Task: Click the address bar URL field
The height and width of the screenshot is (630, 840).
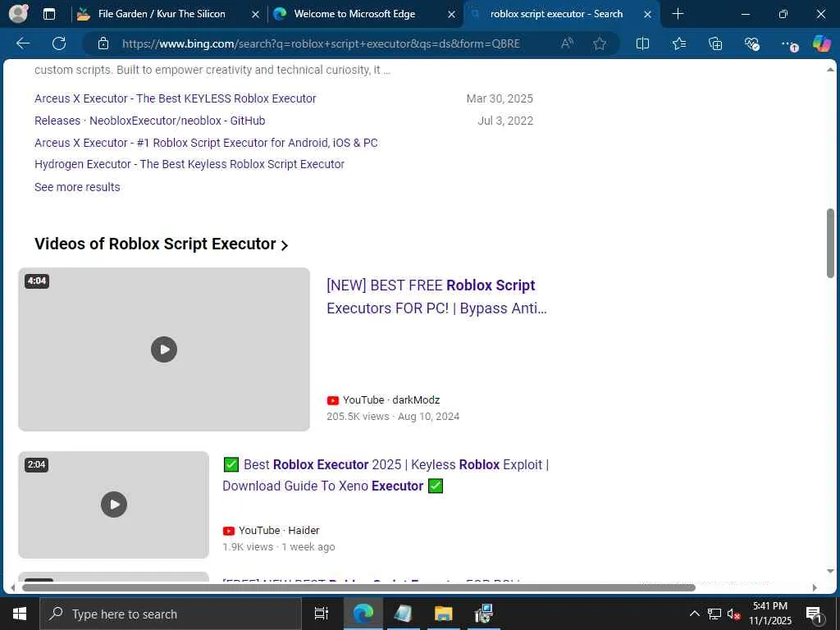Action: 321,43
